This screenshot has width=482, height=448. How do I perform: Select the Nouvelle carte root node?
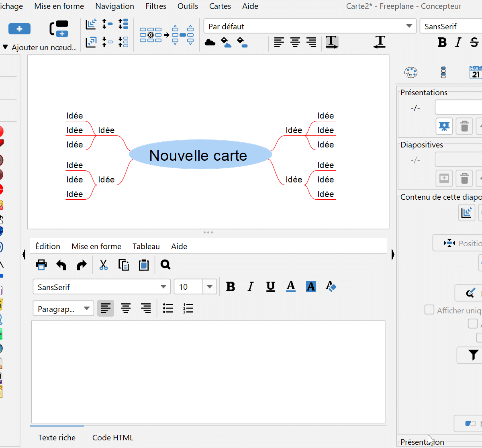pos(198,155)
